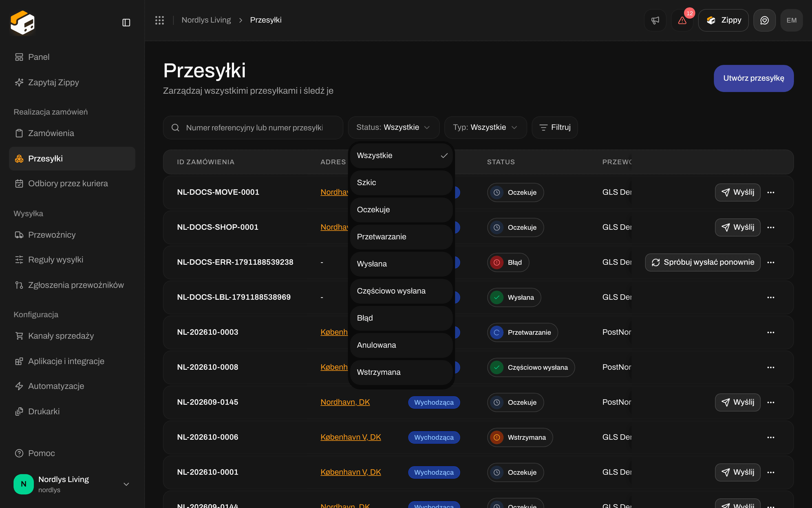This screenshot has width=812, height=508.
Task: Open Aplikacje i integracje
Action: tap(72, 361)
